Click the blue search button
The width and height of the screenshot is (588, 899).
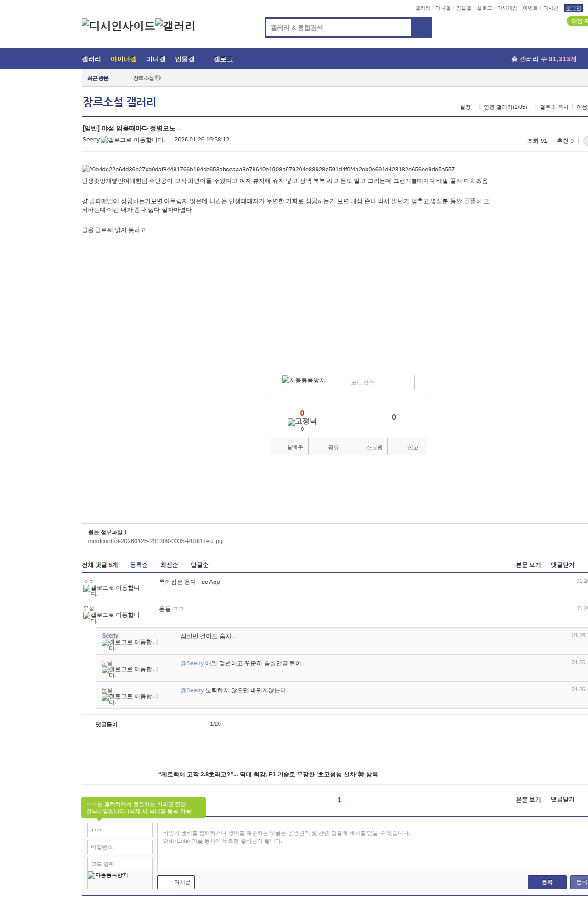421,28
